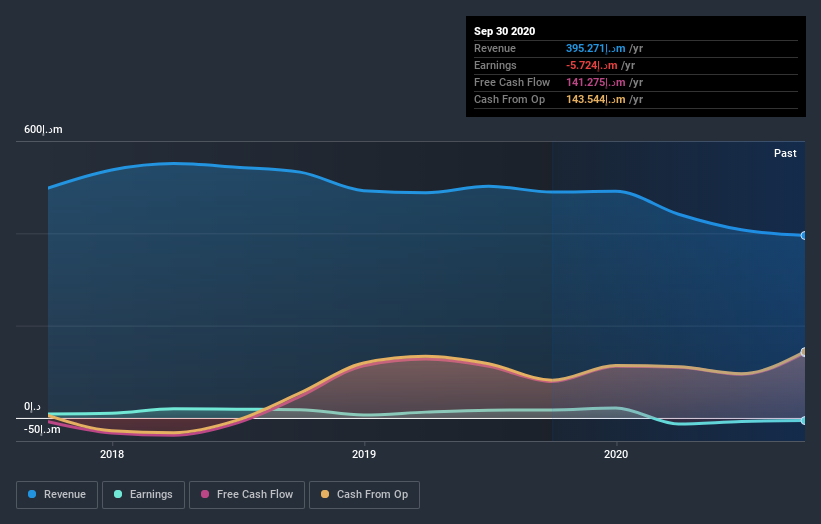
Task: Click the Past region label
Action: click(785, 153)
